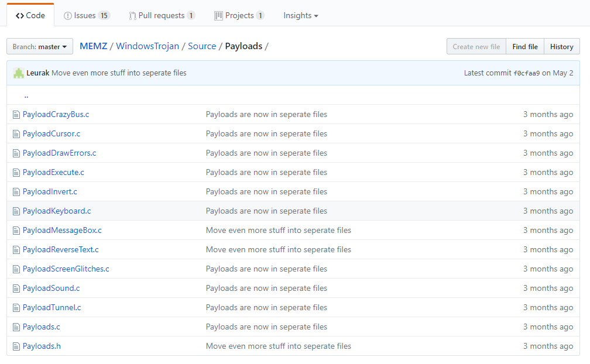View folder History

(562, 47)
